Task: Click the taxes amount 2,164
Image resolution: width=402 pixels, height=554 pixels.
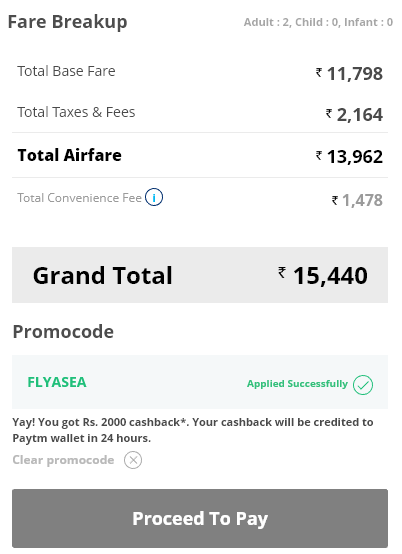Action: (354, 115)
